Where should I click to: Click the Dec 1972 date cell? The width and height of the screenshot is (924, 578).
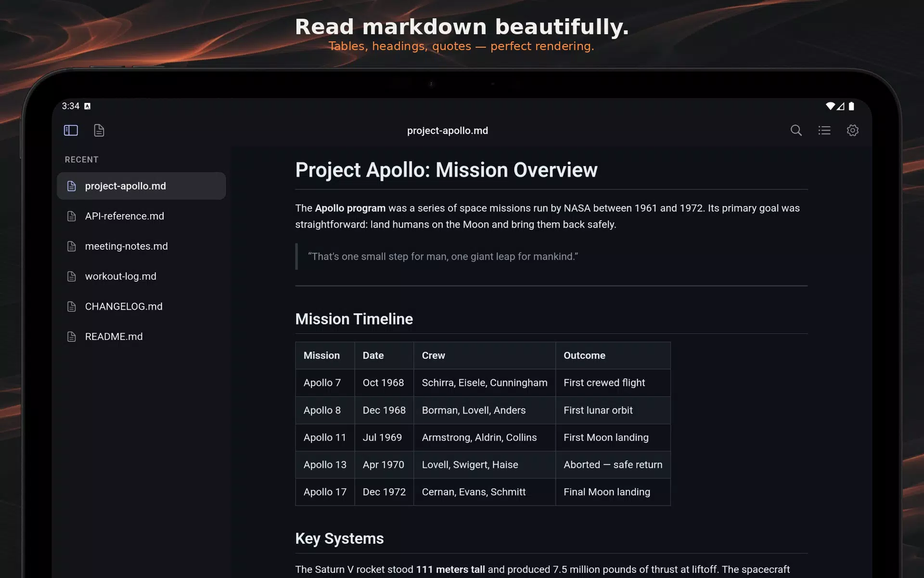(x=384, y=492)
